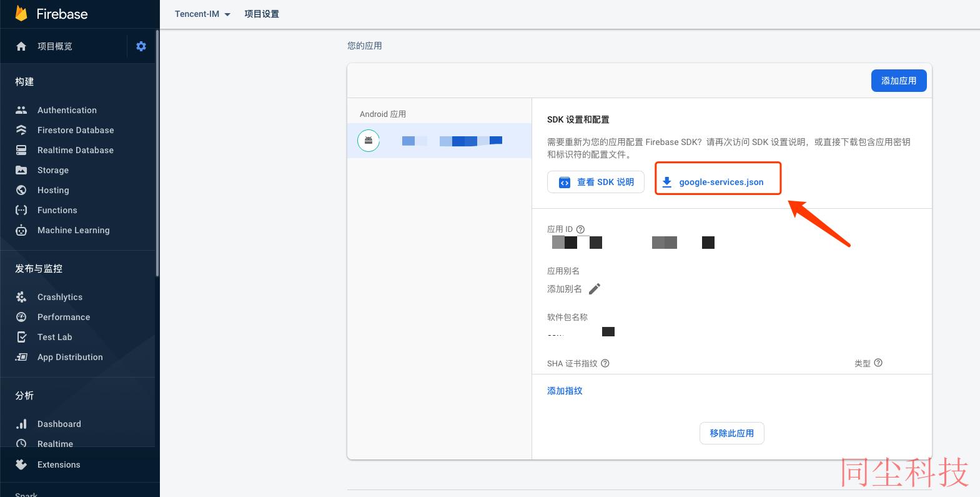This screenshot has width=980, height=497.
Task: Click the 项目设置 header text
Action: click(x=262, y=14)
